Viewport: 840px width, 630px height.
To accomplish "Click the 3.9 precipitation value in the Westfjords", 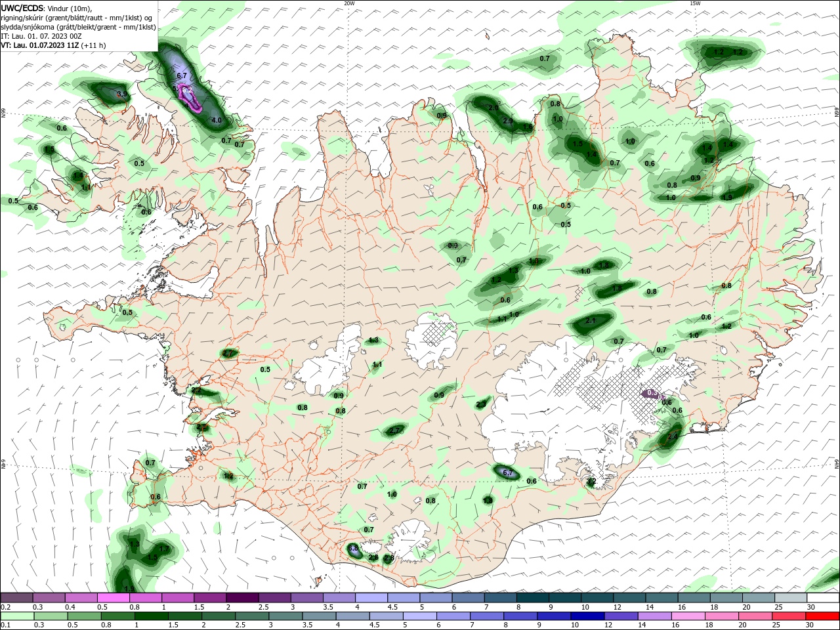I will tap(121, 94).
